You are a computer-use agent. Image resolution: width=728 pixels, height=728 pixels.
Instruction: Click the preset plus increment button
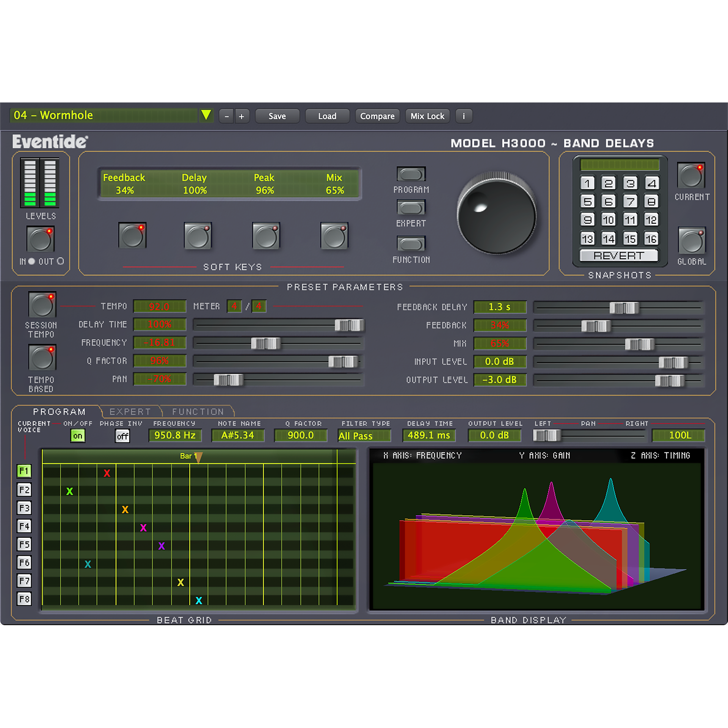pos(242,116)
